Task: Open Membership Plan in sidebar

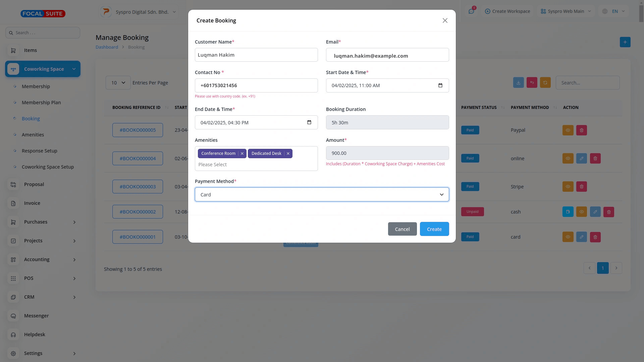Action: [x=41, y=103]
